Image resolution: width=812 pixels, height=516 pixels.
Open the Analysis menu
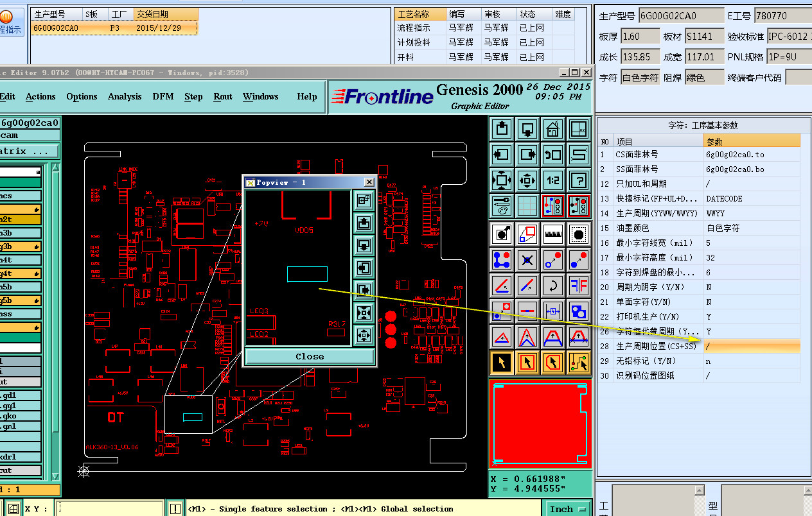(125, 96)
